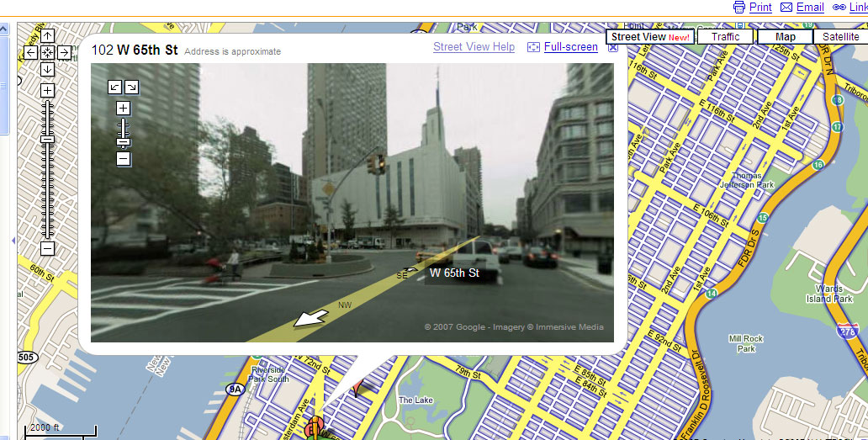Switch to Satellite view button
Image resolution: width=868 pixels, height=440 pixels.
pos(840,36)
